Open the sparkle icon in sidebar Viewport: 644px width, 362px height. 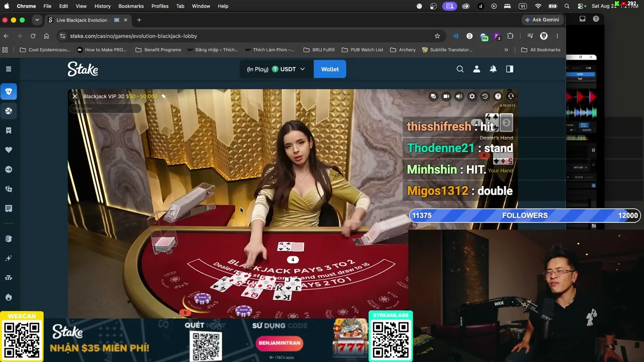coord(9,258)
